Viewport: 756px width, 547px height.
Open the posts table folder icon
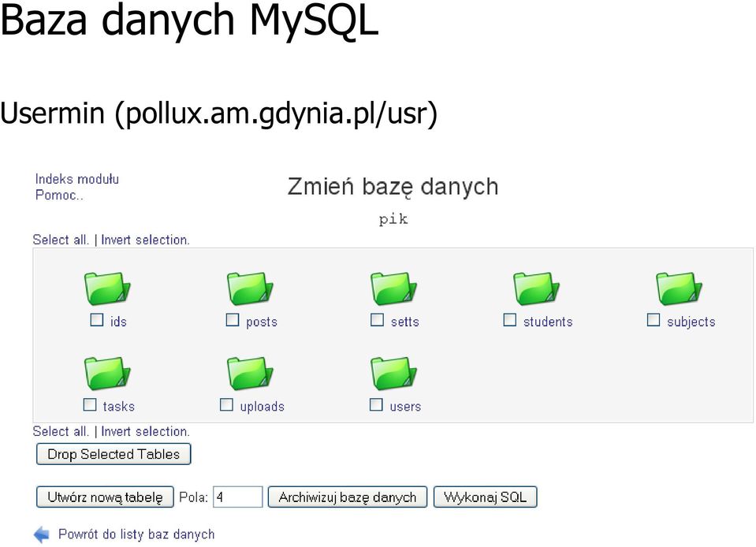(250, 288)
